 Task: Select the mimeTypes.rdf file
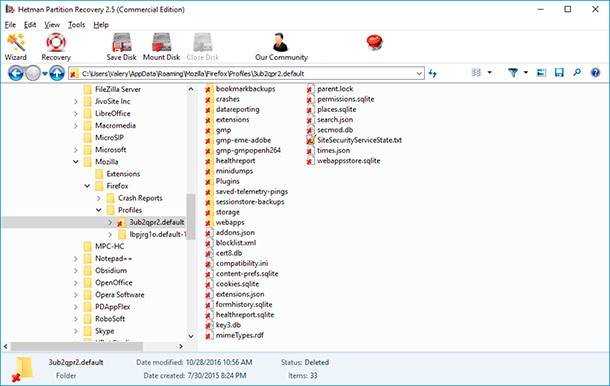235,335
